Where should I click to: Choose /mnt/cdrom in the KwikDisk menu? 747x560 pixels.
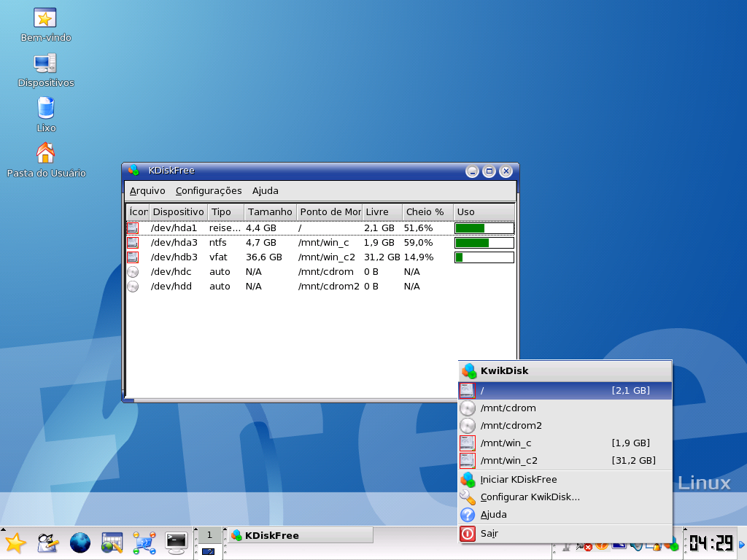coord(565,408)
